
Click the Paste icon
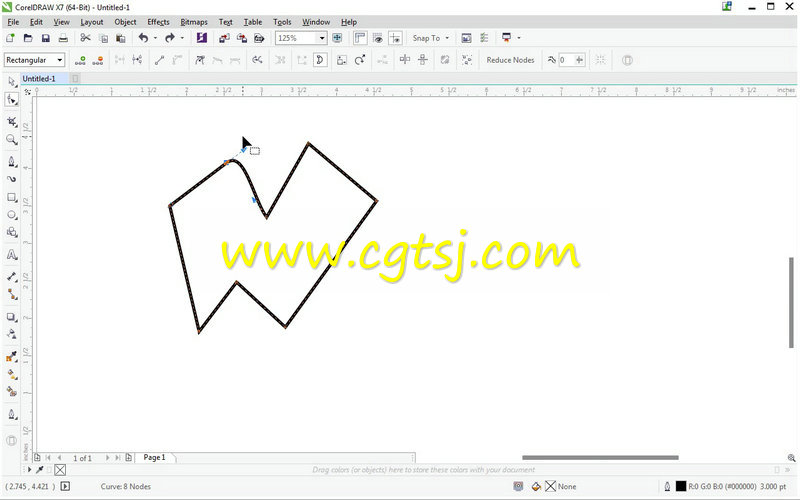(x=121, y=38)
